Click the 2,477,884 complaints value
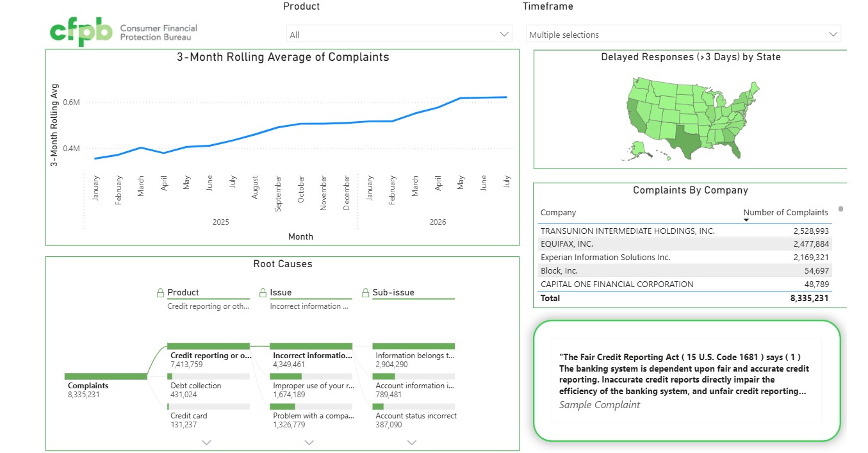The height and width of the screenshot is (453, 868). (811, 244)
